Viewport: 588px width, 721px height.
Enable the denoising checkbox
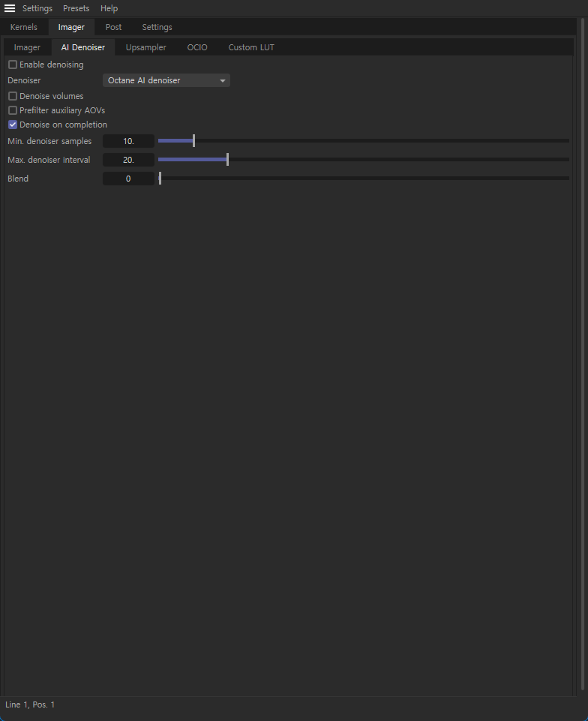tap(13, 65)
